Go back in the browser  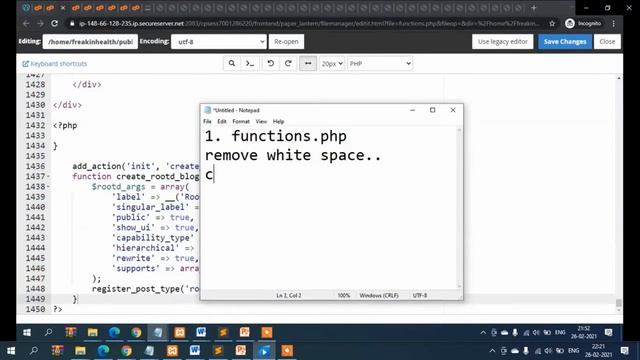click(26, 24)
